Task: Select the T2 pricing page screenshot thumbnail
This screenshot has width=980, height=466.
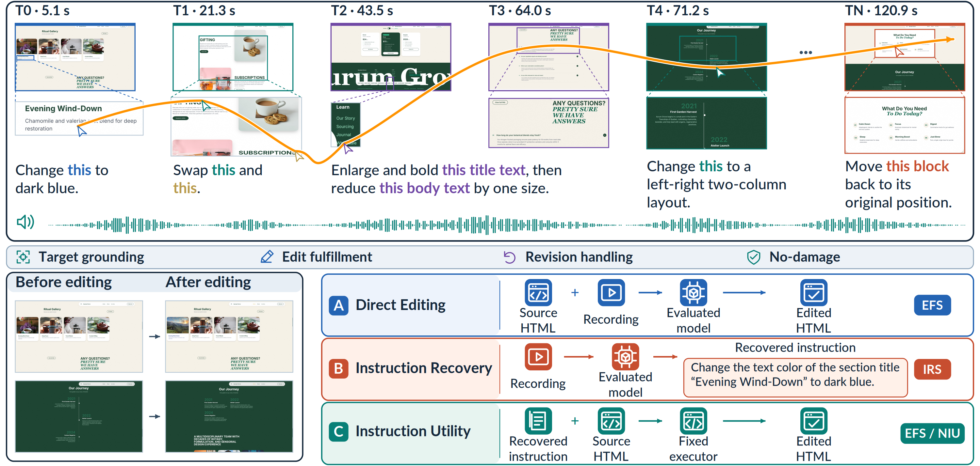Action: pyautogui.click(x=391, y=57)
